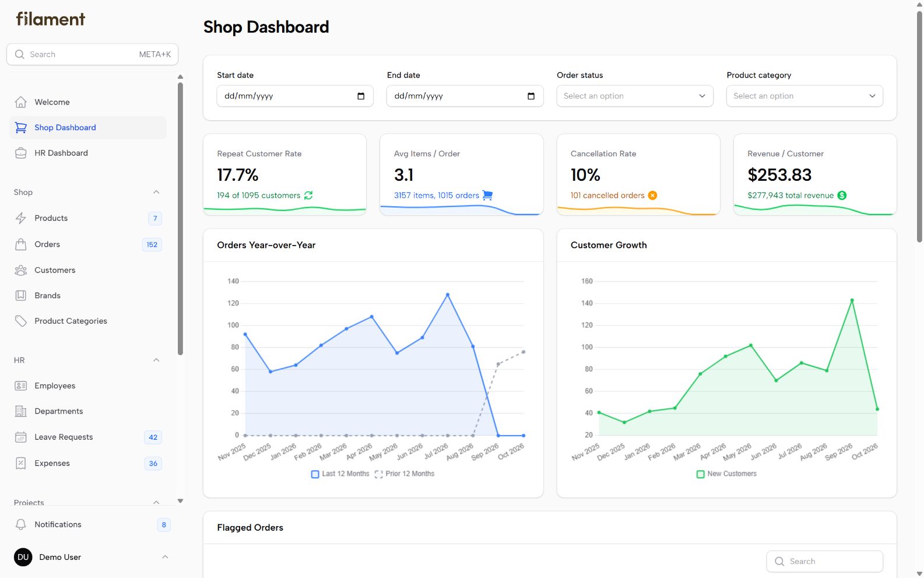Click the sidebar scroll down arrow
The image size is (924, 578).
coord(180,500)
